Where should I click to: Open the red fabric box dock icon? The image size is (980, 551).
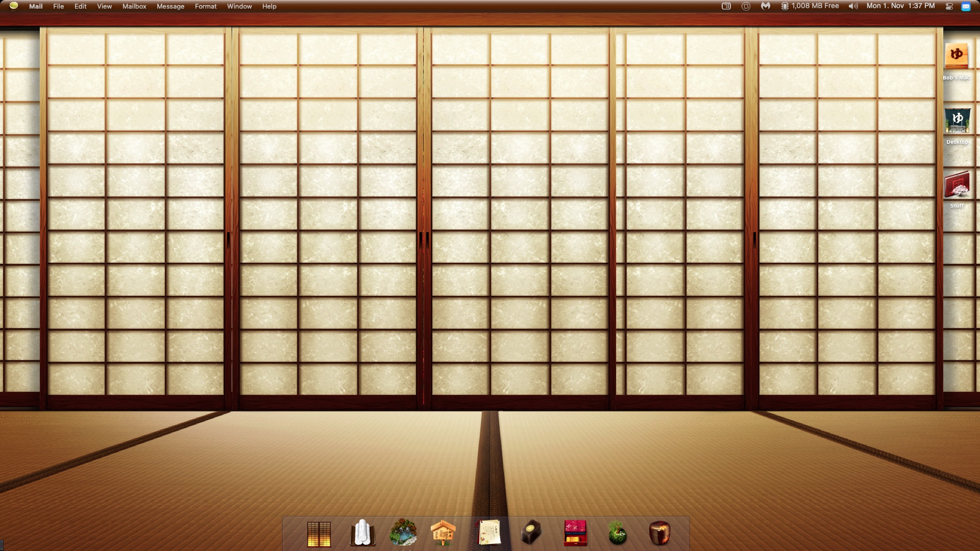[575, 533]
